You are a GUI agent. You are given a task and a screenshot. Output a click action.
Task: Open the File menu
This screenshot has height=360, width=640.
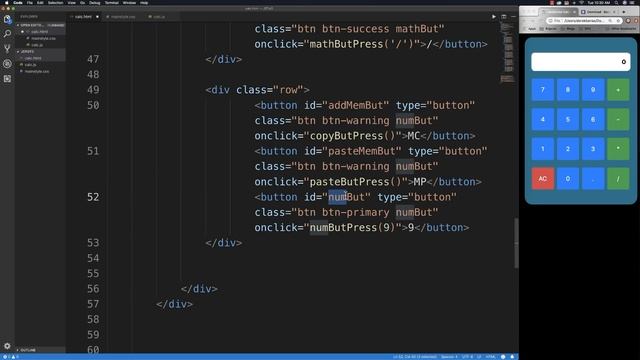click(x=30, y=2)
